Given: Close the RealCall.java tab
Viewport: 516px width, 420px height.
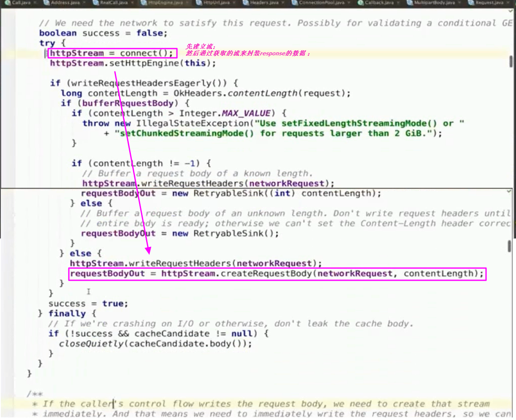Looking at the screenshot, I should [x=132, y=3].
